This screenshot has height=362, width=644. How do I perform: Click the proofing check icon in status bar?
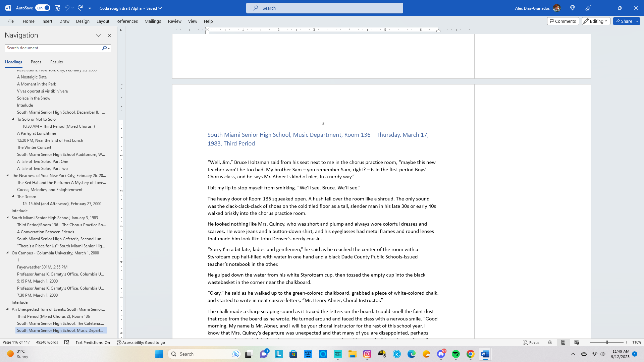[x=67, y=342]
